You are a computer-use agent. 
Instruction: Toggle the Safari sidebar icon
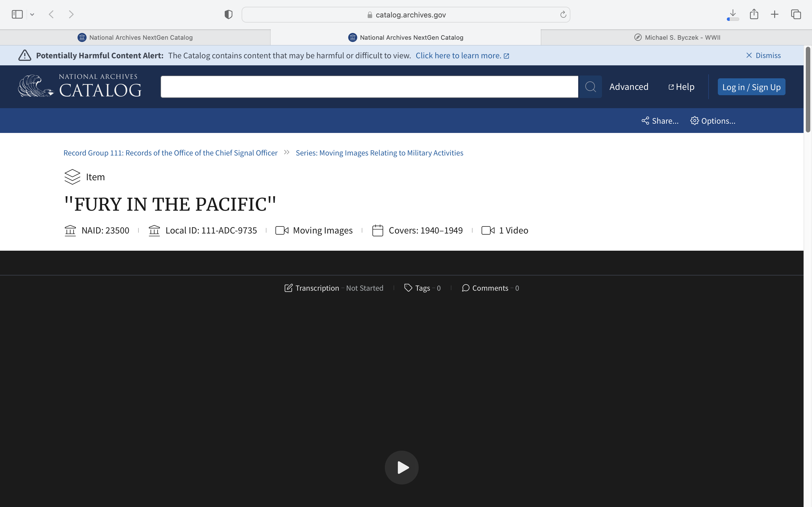point(17,14)
